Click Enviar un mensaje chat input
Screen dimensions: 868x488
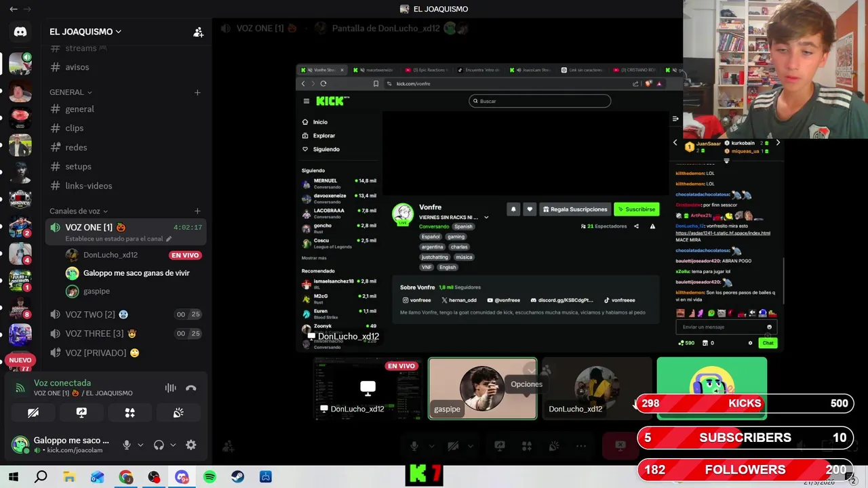point(726,327)
